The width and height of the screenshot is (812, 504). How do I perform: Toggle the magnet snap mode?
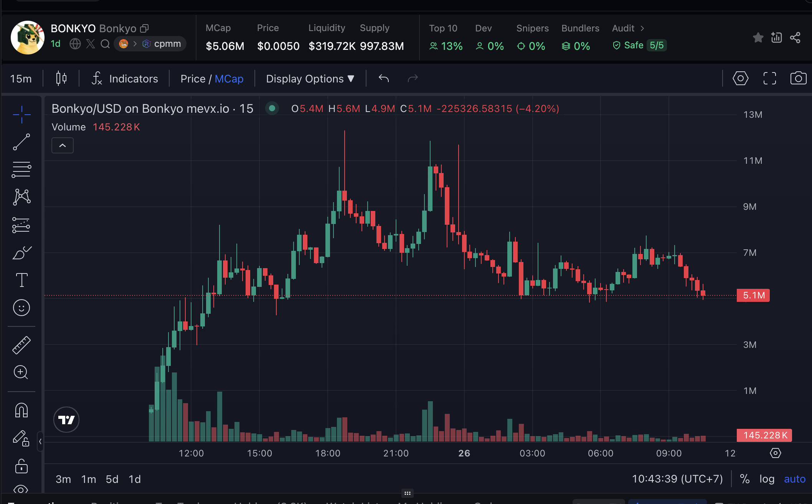coord(21,410)
